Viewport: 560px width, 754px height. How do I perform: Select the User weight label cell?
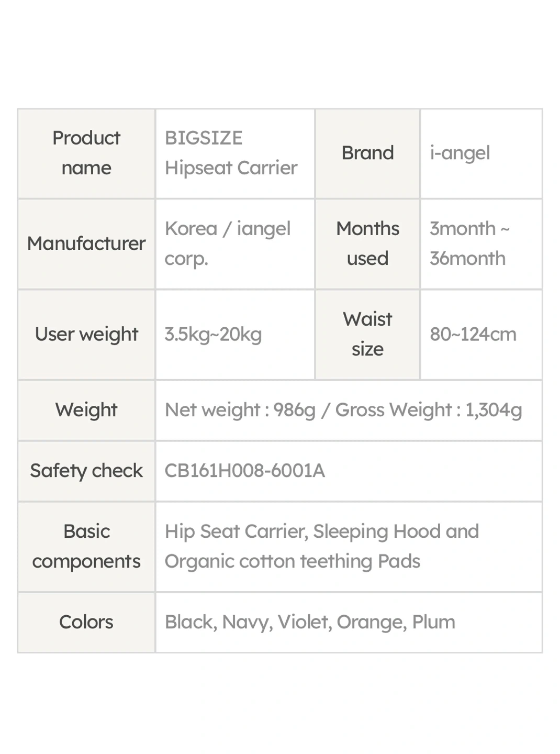(86, 335)
